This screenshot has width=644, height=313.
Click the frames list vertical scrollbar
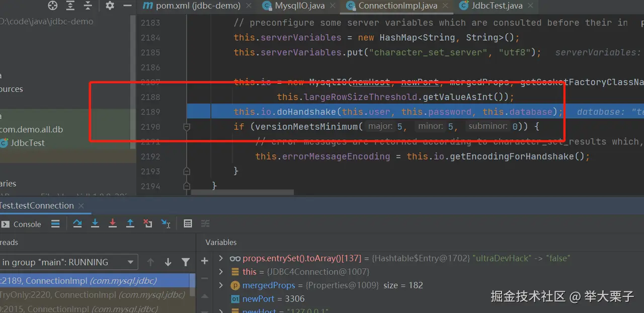[192, 284]
